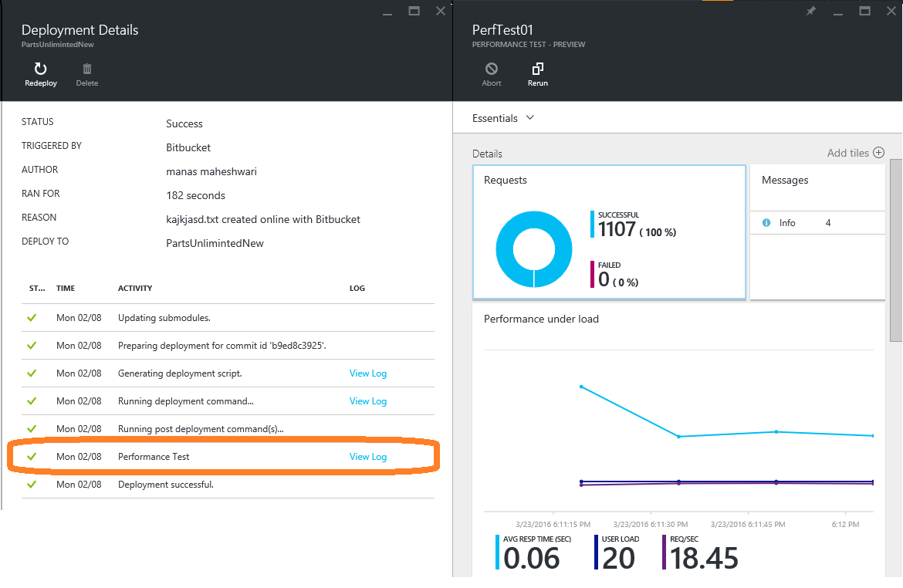The image size is (903, 588).
Task: Click the Activity column header
Action: coord(135,288)
